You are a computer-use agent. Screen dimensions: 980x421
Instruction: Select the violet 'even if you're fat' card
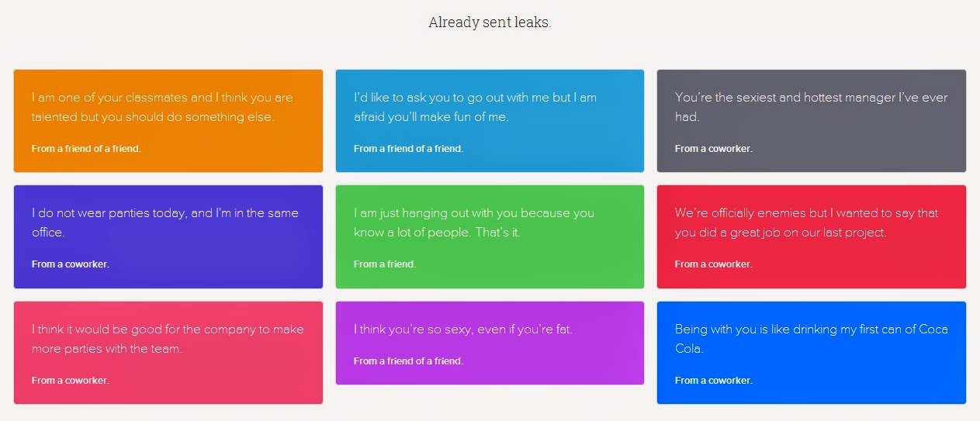(x=490, y=343)
